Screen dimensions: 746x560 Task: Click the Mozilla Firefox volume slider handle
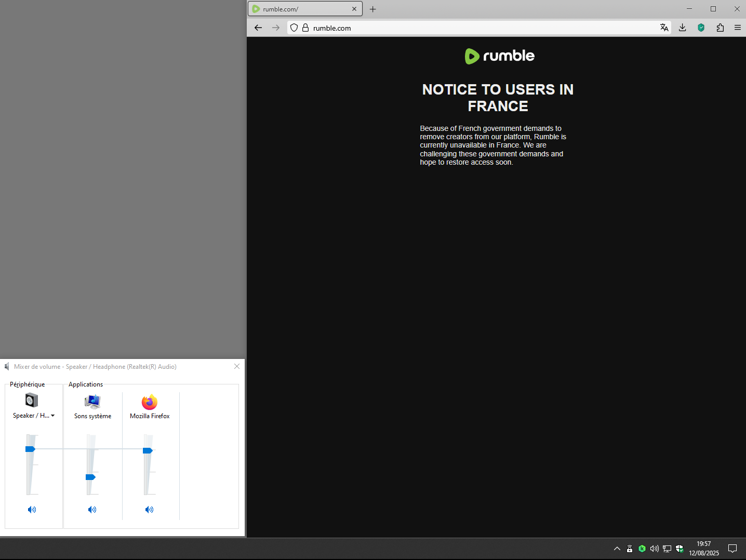click(148, 450)
